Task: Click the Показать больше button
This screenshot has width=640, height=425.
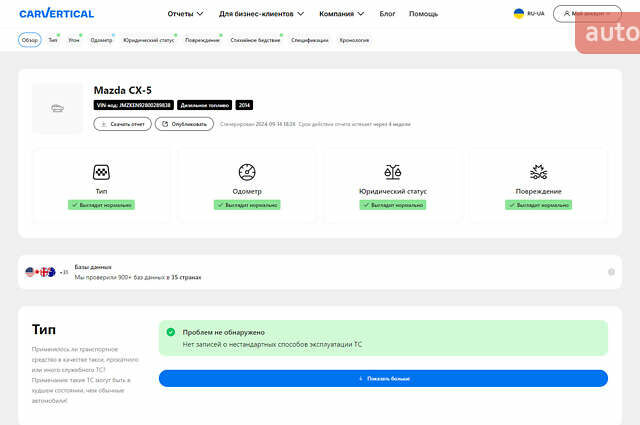Action: pos(383,378)
